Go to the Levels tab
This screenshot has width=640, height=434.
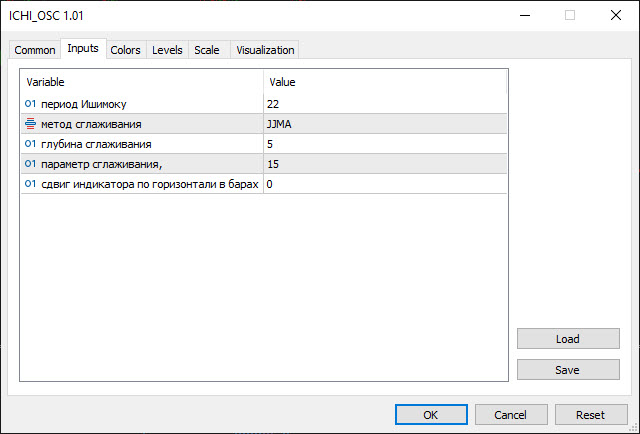167,50
